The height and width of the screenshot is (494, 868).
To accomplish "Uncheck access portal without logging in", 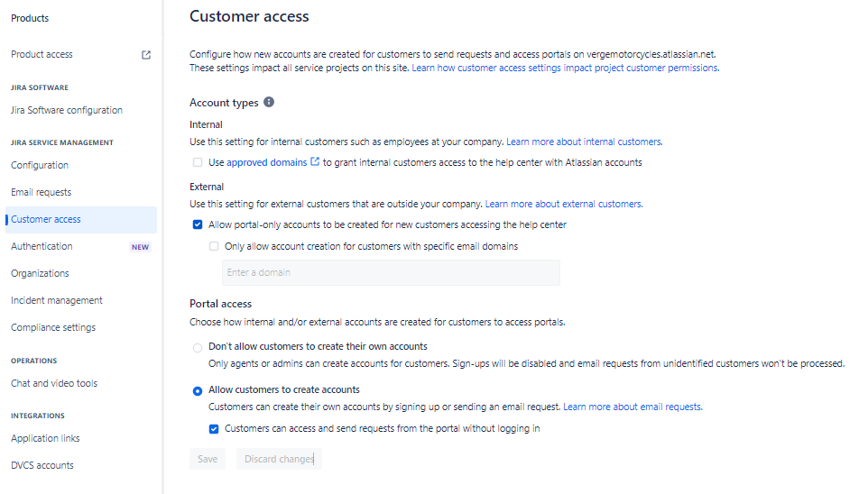I will [x=214, y=429].
